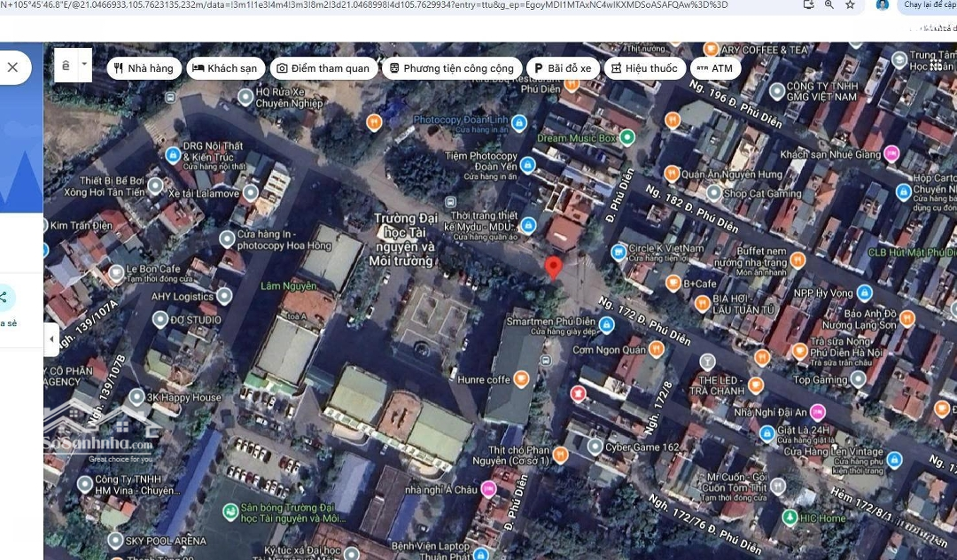
Task: Click the Smartmen Phú Diễn shop marker
Action: 606,325
